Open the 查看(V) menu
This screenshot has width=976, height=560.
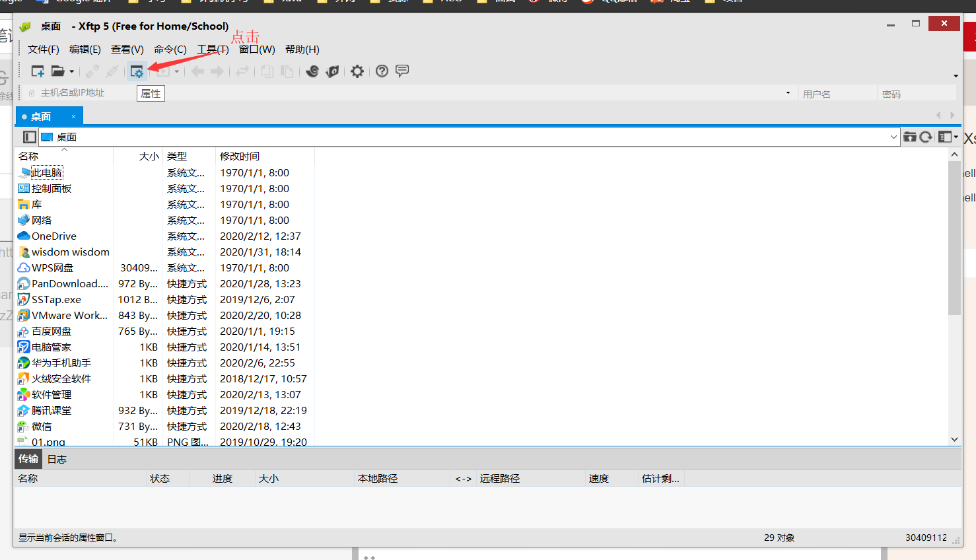(x=127, y=50)
